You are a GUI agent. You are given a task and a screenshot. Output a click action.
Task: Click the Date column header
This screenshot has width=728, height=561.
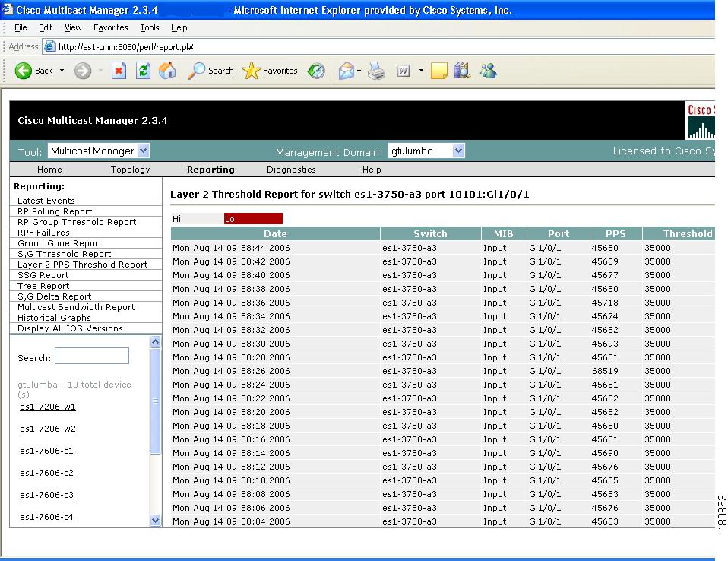click(275, 233)
